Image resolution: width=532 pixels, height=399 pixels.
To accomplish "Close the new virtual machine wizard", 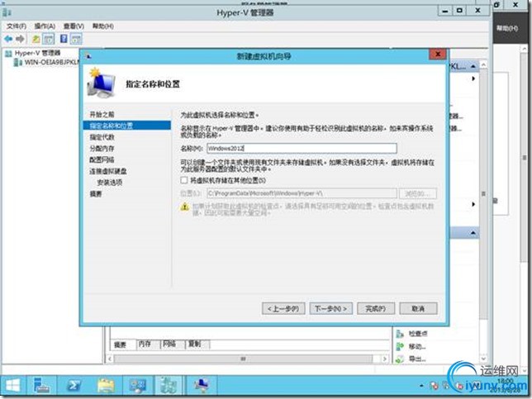I will coord(438,54).
